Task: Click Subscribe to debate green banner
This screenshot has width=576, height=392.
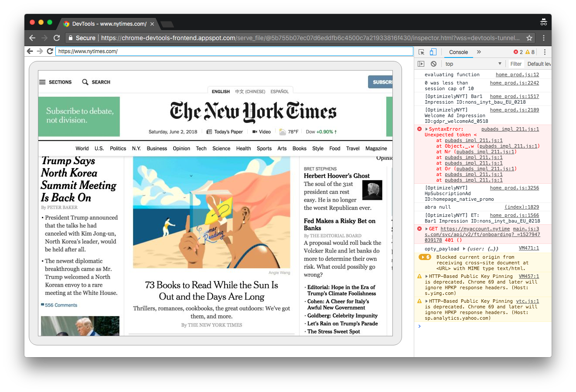Action: (79, 117)
